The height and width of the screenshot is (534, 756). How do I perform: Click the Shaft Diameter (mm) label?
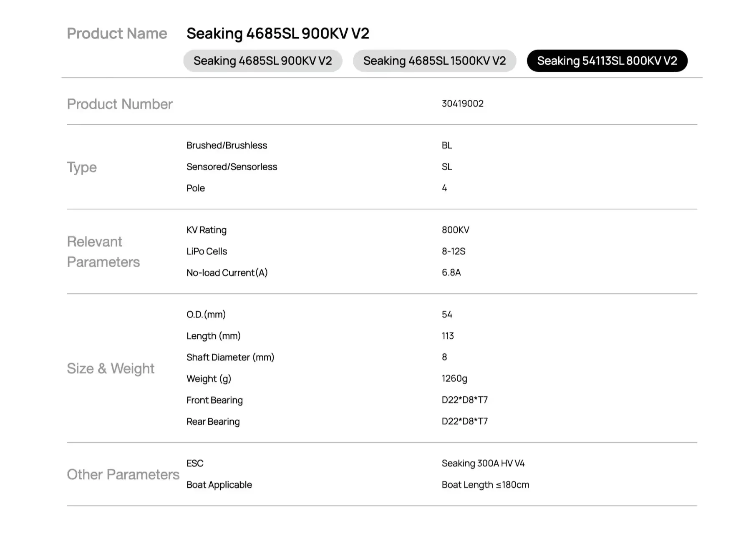[x=230, y=357]
